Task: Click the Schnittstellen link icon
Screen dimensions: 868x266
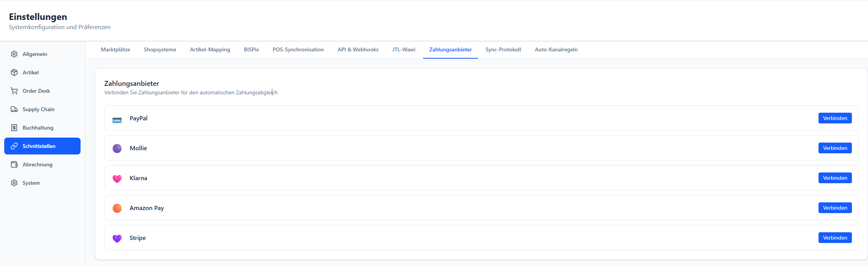Action: click(14, 146)
